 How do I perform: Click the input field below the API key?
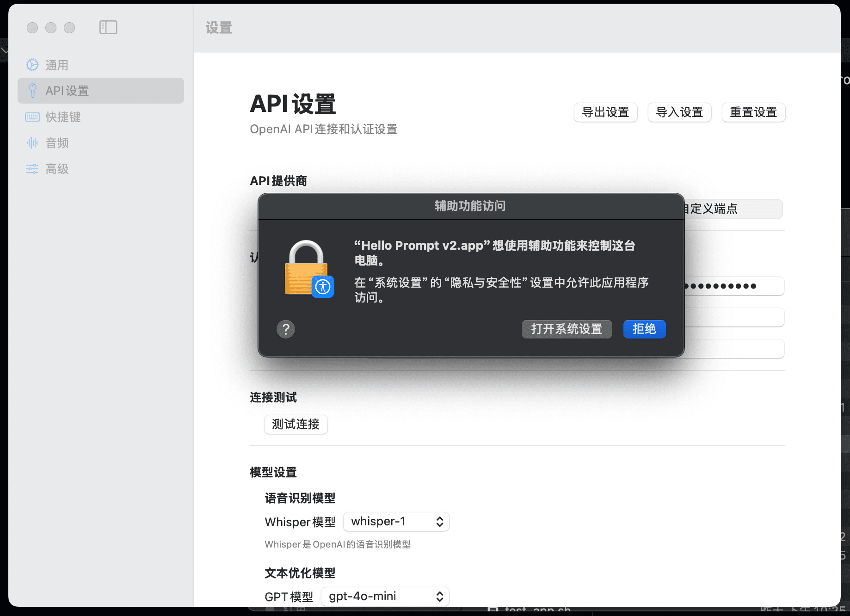(734, 317)
